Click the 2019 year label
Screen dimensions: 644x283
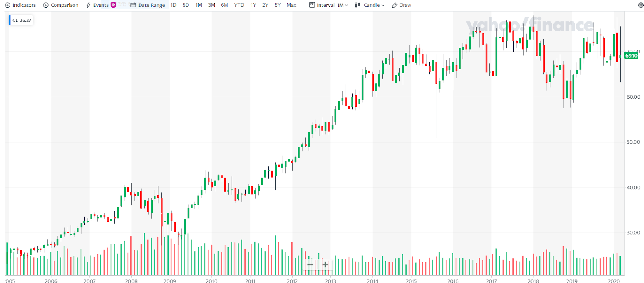tap(572, 281)
